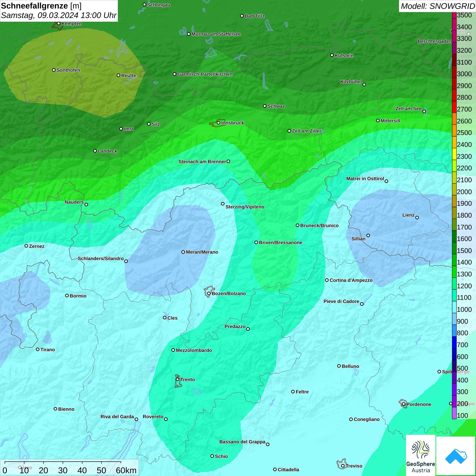Click the Zell am See location dot
476x476 pixels.
pyautogui.click(x=424, y=112)
